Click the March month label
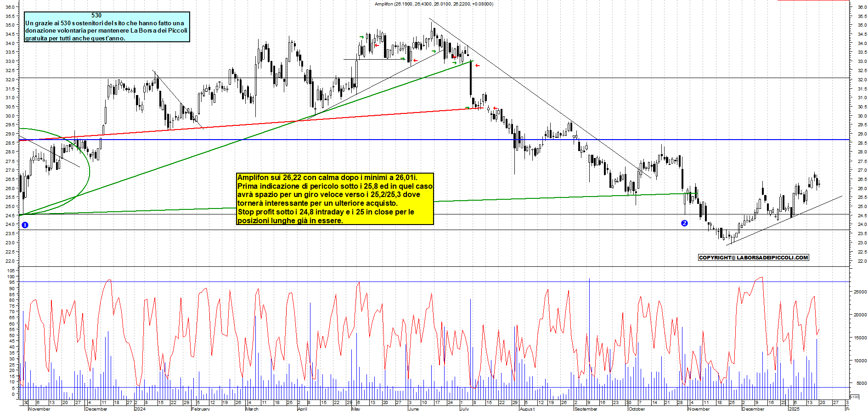The height and width of the screenshot is (411, 868). (252, 409)
